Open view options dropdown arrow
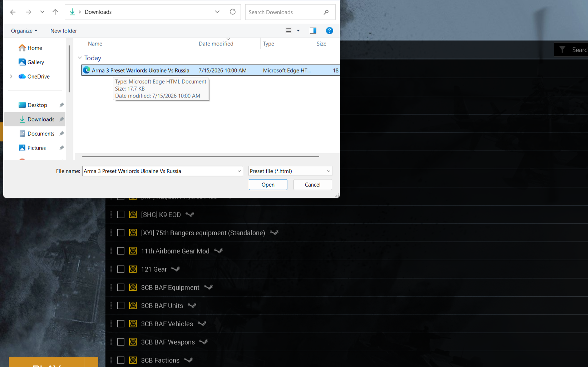Image resolution: width=588 pixels, height=367 pixels. point(298,31)
